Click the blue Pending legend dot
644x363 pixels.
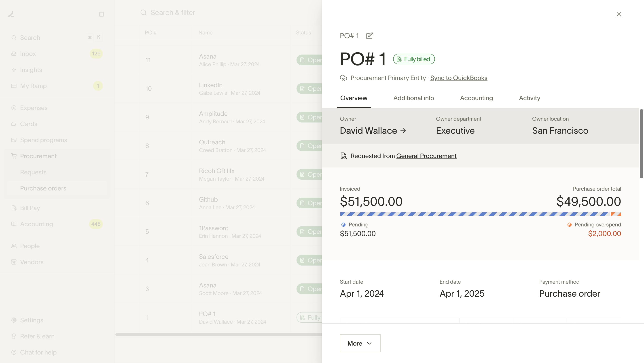pos(343,225)
